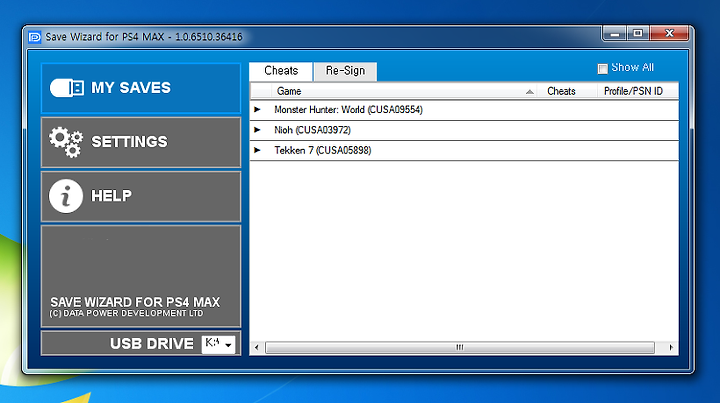
Task: Select Tekken 7 (CUSA05898) row
Action: 464,151
